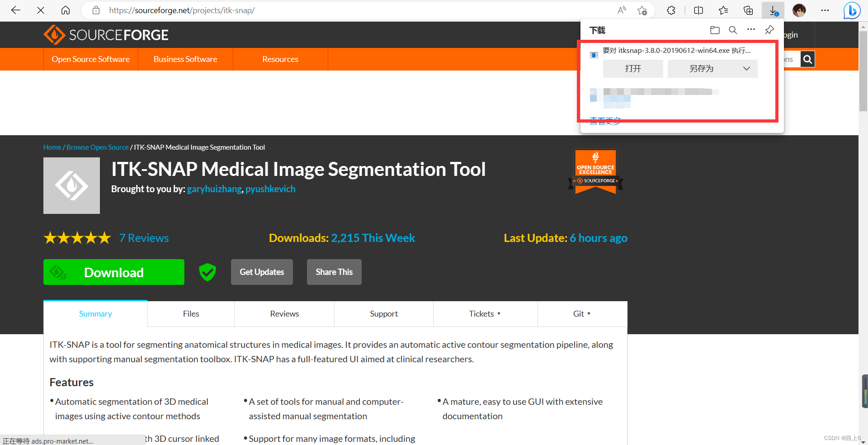Open downloads folder icon in panel

715,30
